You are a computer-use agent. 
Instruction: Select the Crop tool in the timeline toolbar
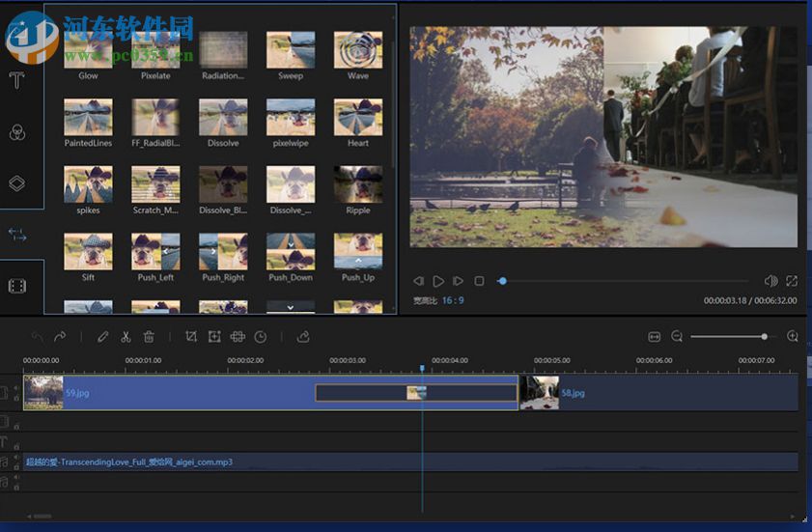click(x=191, y=336)
